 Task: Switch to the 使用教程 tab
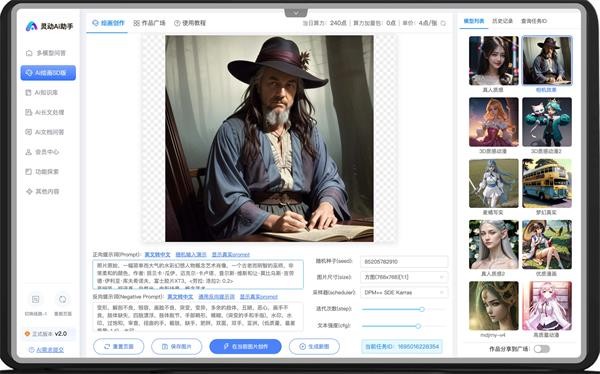pos(190,23)
